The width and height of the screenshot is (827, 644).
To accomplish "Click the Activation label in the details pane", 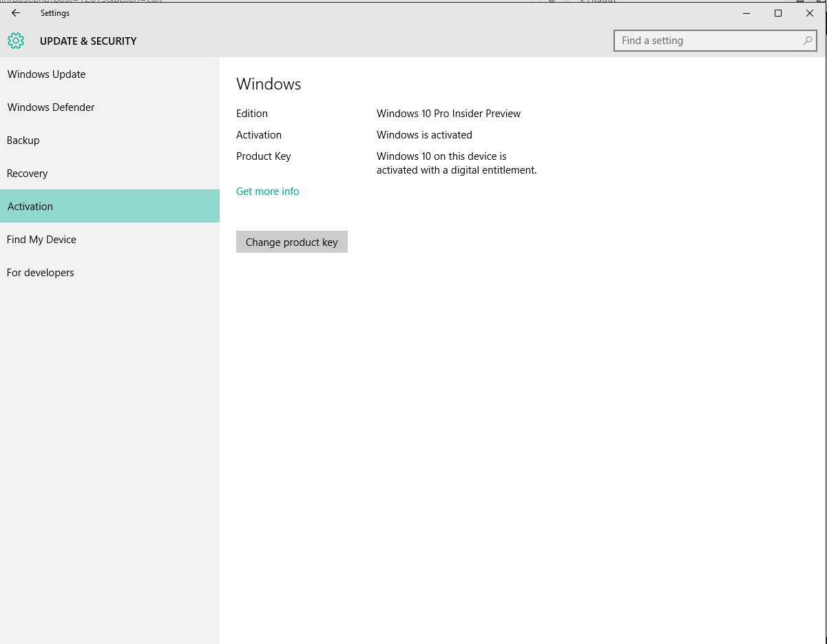I will [259, 135].
